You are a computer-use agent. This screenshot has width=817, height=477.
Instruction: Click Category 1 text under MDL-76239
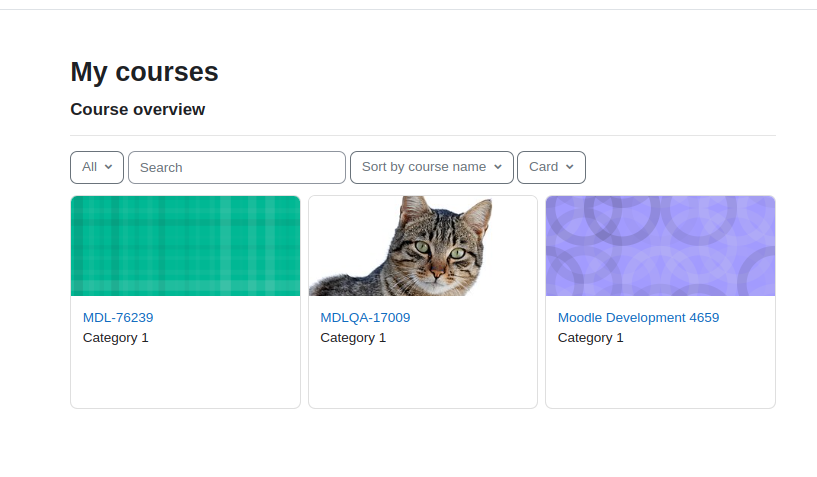tap(116, 338)
